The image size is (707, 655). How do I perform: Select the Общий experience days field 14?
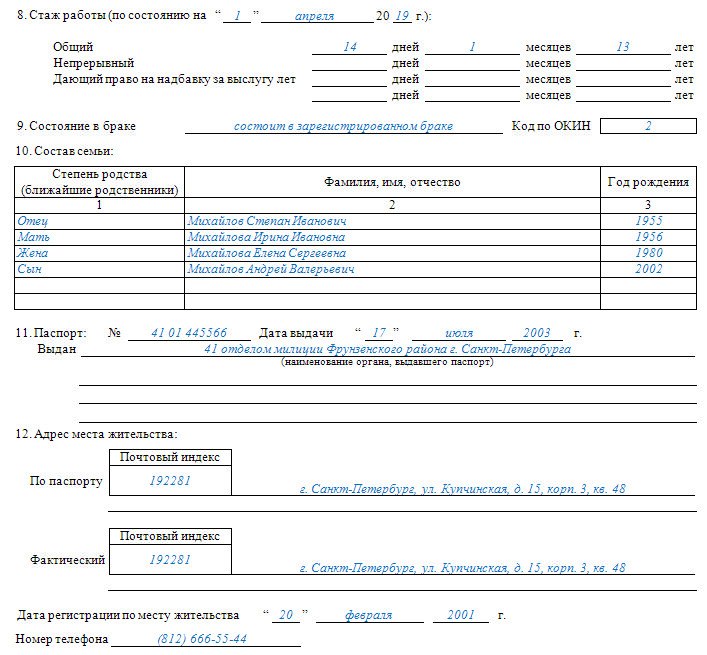click(349, 47)
